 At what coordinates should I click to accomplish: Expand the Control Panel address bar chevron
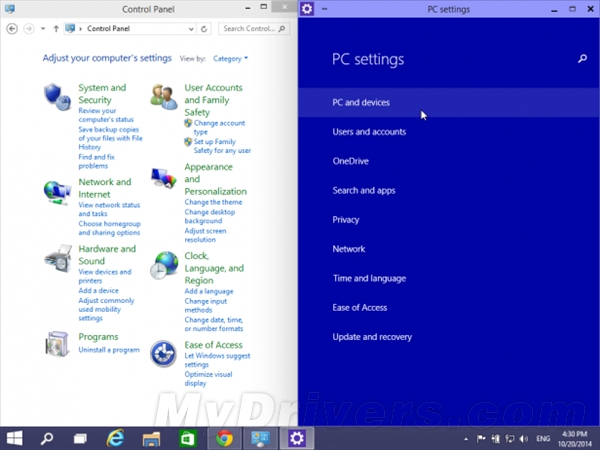pos(80,29)
